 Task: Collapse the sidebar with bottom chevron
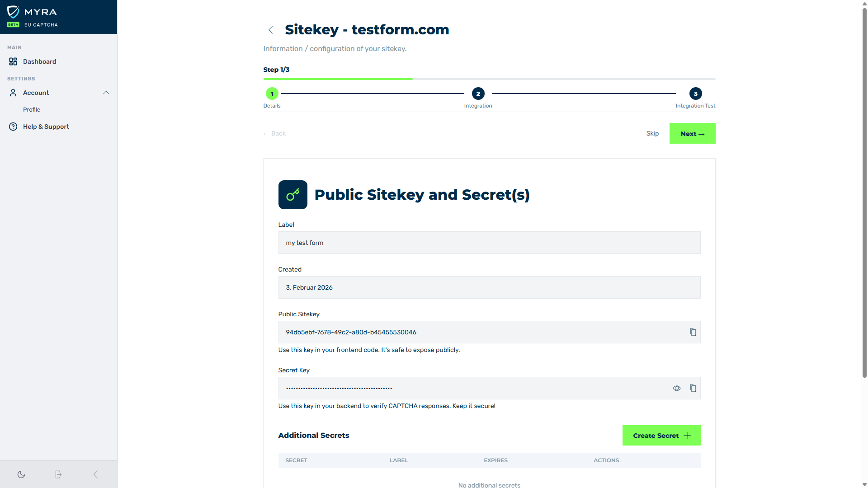tap(95, 474)
